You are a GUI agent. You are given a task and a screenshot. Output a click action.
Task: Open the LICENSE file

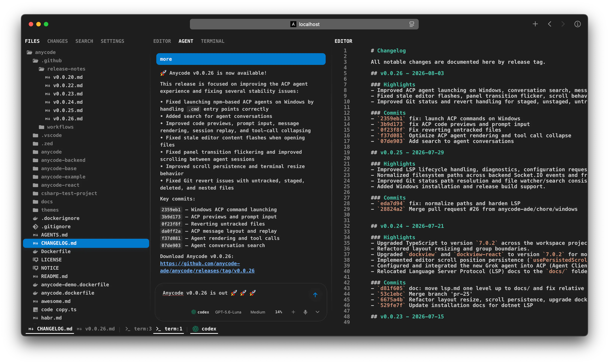(x=47, y=260)
